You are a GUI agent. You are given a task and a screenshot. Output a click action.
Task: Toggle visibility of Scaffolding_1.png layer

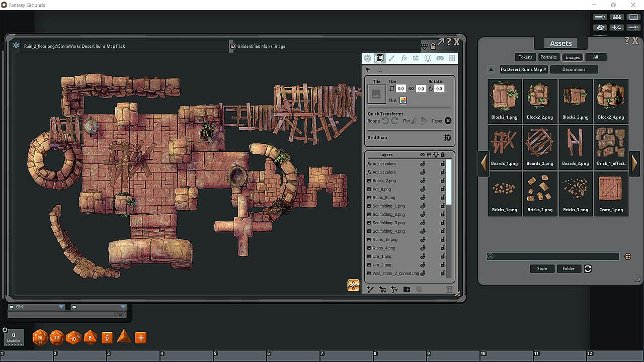click(x=423, y=206)
